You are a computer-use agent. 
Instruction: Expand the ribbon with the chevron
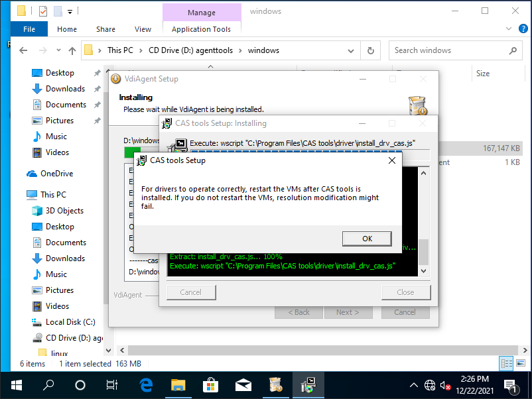click(x=509, y=28)
